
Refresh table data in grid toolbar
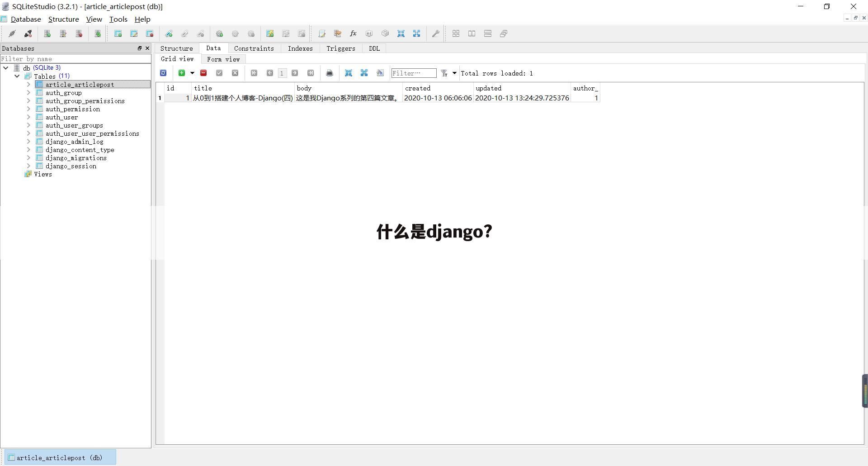[163, 73]
